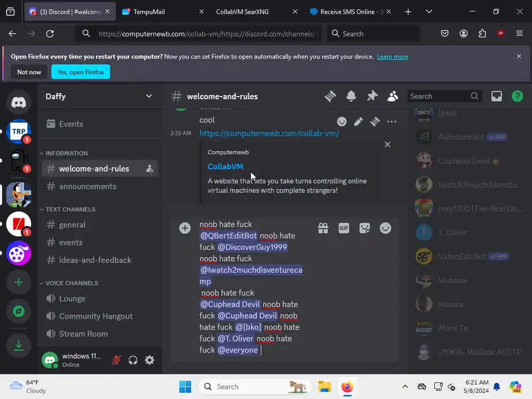This screenshot has height=399, width=532.
Task: Open the general text channel
Action: coord(99,224)
